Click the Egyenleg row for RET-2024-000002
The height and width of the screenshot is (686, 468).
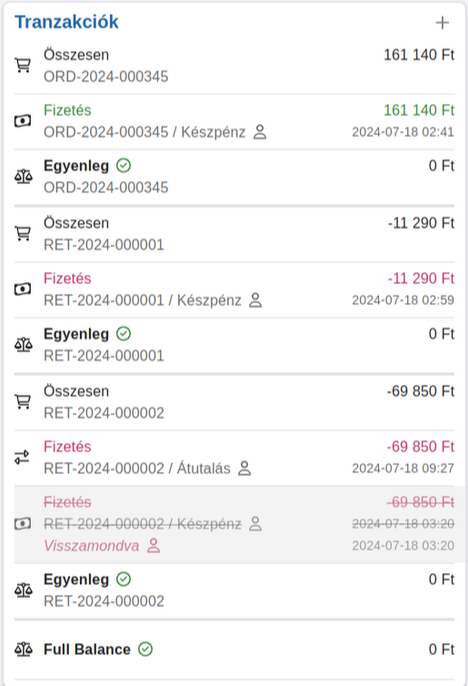click(234, 591)
